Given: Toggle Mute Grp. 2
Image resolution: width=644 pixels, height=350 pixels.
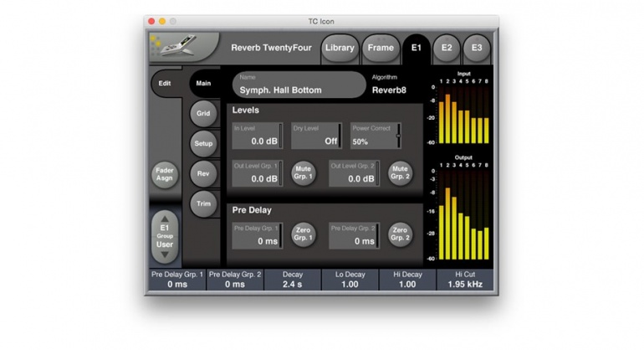Looking at the screenshot, I should 400,172.
